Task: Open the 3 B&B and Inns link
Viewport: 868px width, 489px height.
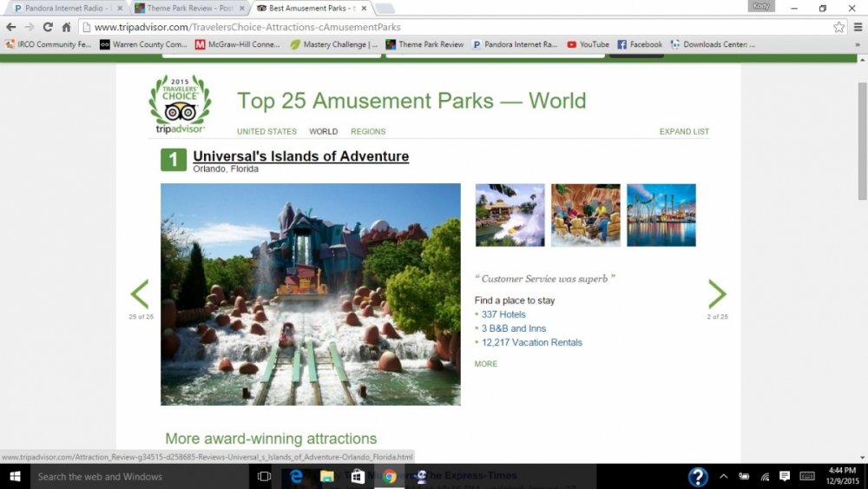Action: (x=514, y=328)
